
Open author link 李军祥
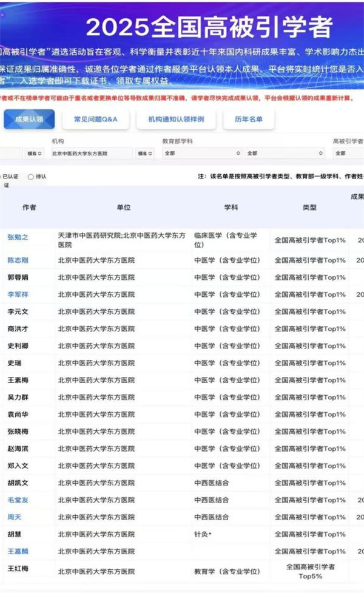18,294
